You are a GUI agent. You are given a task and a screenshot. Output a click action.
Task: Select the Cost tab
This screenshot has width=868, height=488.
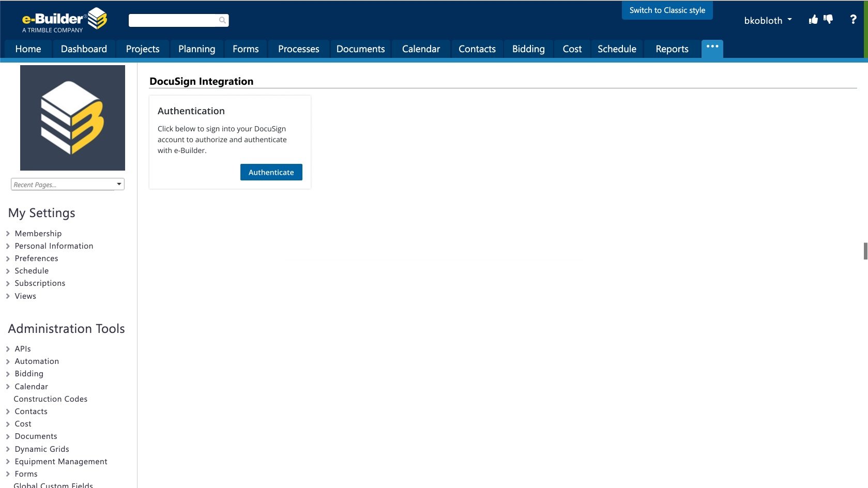(x=572, y=49)
